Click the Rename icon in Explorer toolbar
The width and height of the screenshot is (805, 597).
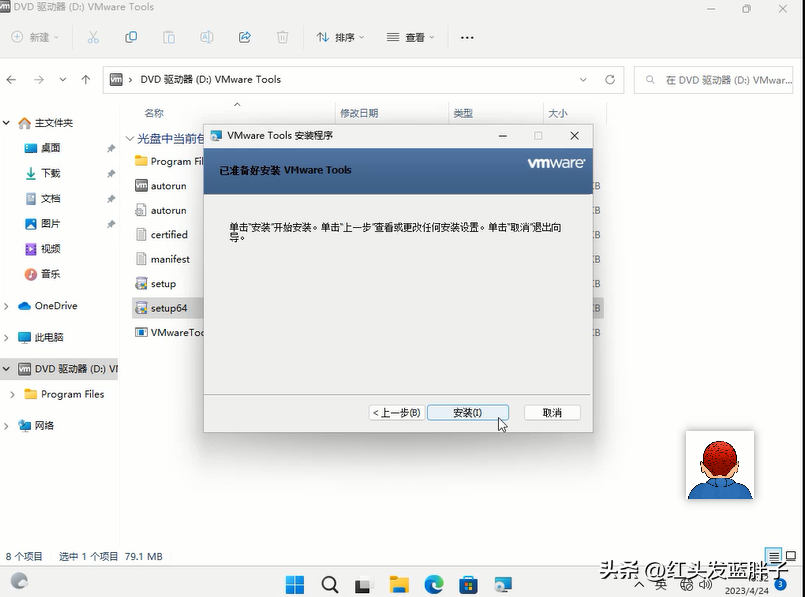[207, 37]
